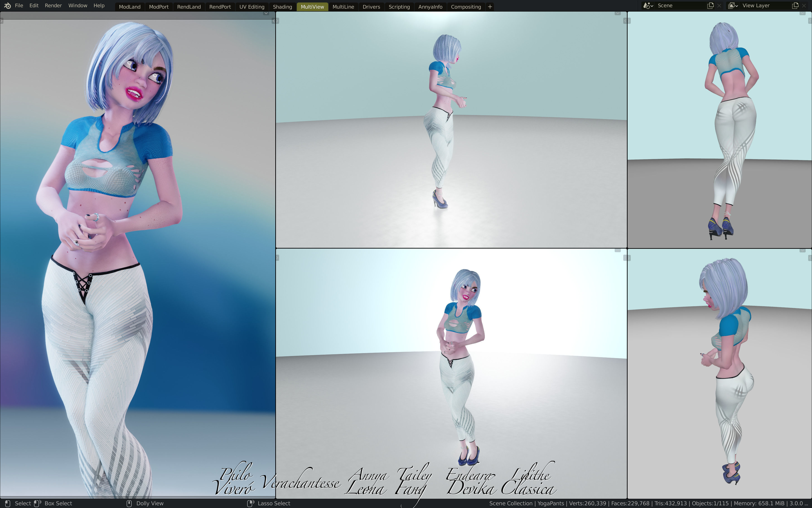Delete the scene with X icon
Screen dimensions: 812x508
point(719,6)
